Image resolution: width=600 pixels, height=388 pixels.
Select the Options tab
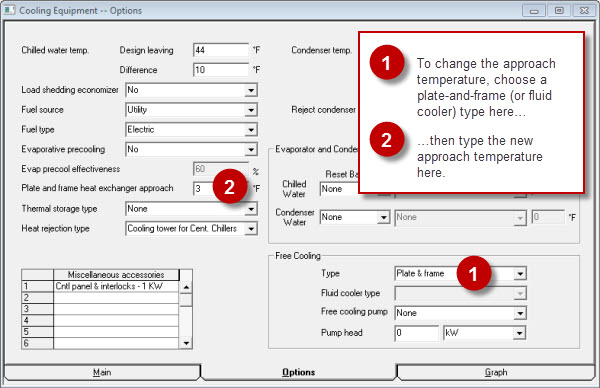[x=298, y=372]
